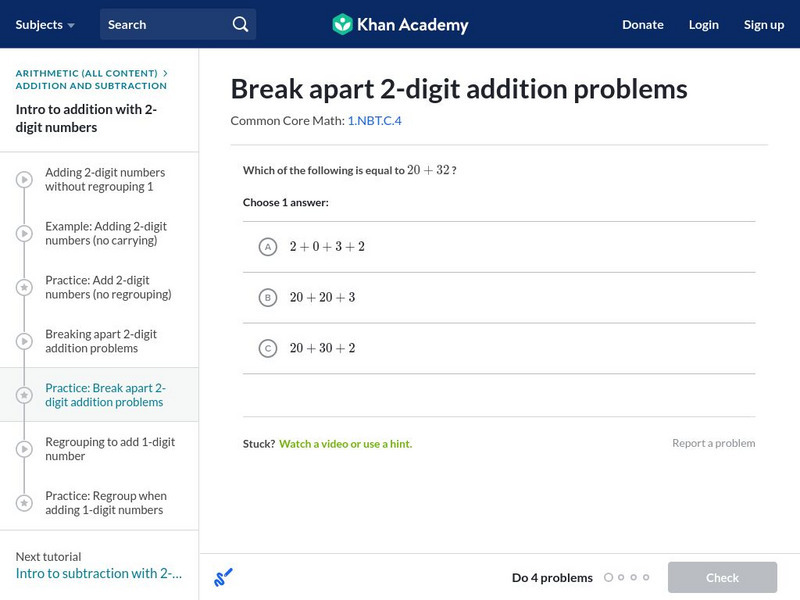Click into the Search input field
The height and width of the screenshot is (600, 800).
[x=165, y=24]
